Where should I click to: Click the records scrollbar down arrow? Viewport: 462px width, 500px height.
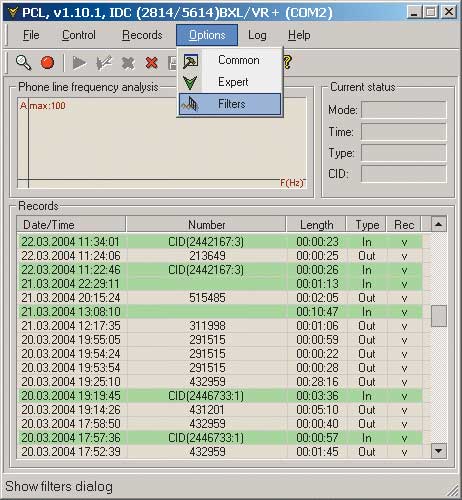439,451
